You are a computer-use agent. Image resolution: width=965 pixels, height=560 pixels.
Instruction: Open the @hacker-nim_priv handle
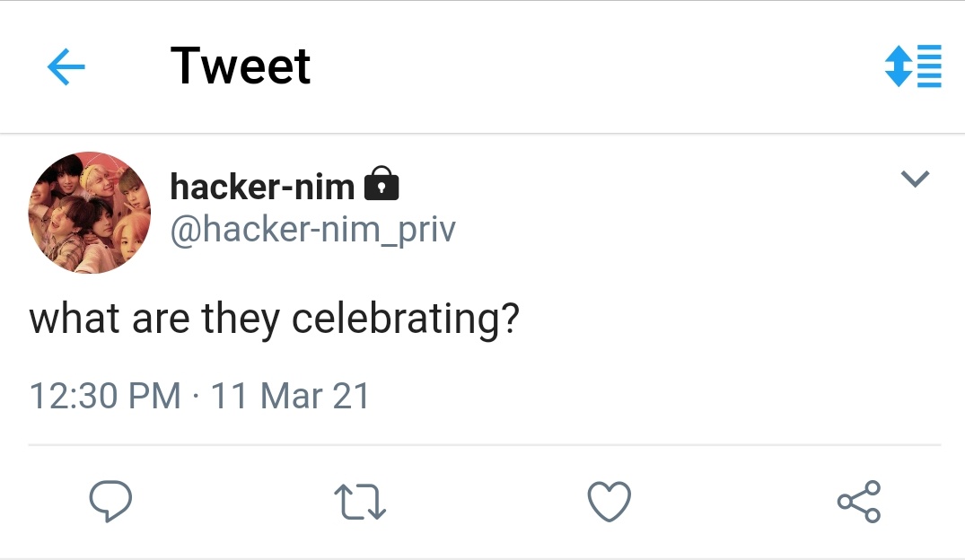312,230
